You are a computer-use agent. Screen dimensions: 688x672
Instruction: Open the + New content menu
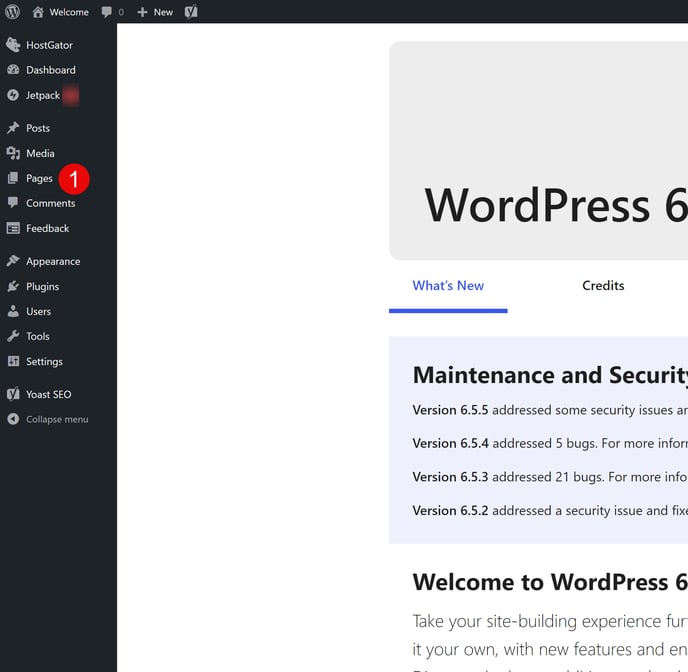click(x=155, y=12)
